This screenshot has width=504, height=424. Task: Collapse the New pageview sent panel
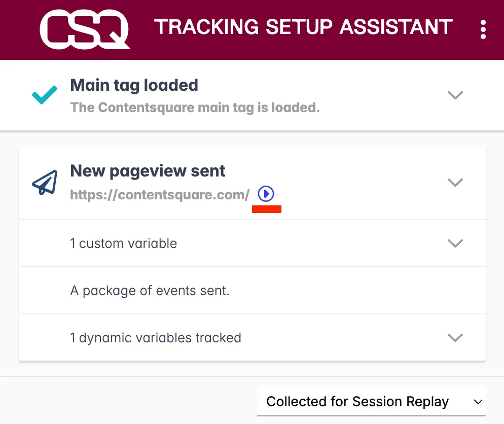[455, 182]
